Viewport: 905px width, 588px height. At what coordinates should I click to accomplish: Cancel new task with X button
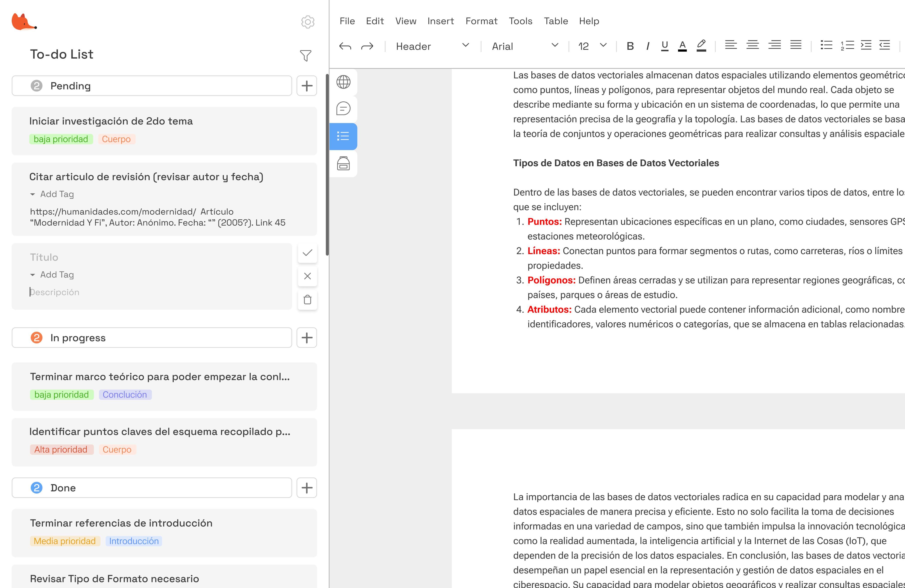(307, 276)
